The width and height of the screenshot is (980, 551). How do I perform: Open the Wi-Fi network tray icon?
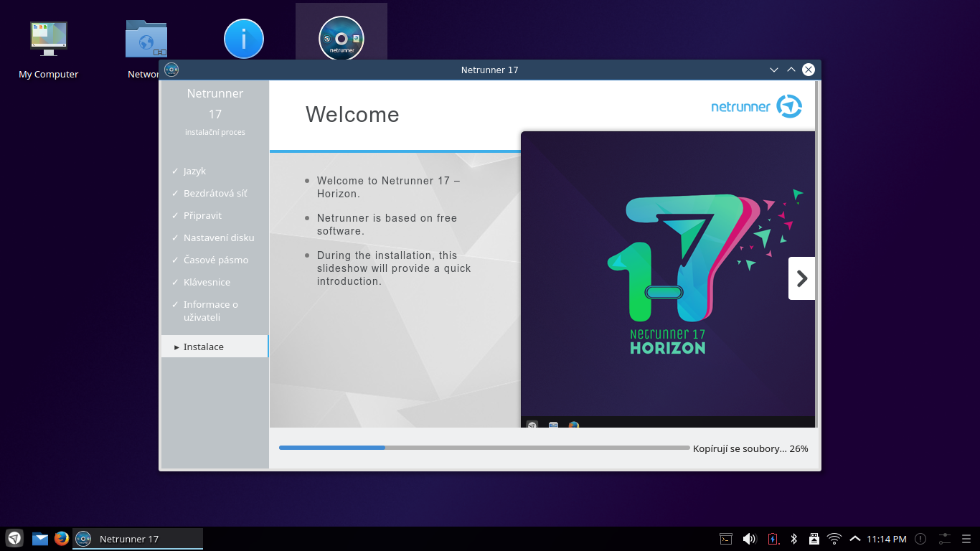pos(834,539)
